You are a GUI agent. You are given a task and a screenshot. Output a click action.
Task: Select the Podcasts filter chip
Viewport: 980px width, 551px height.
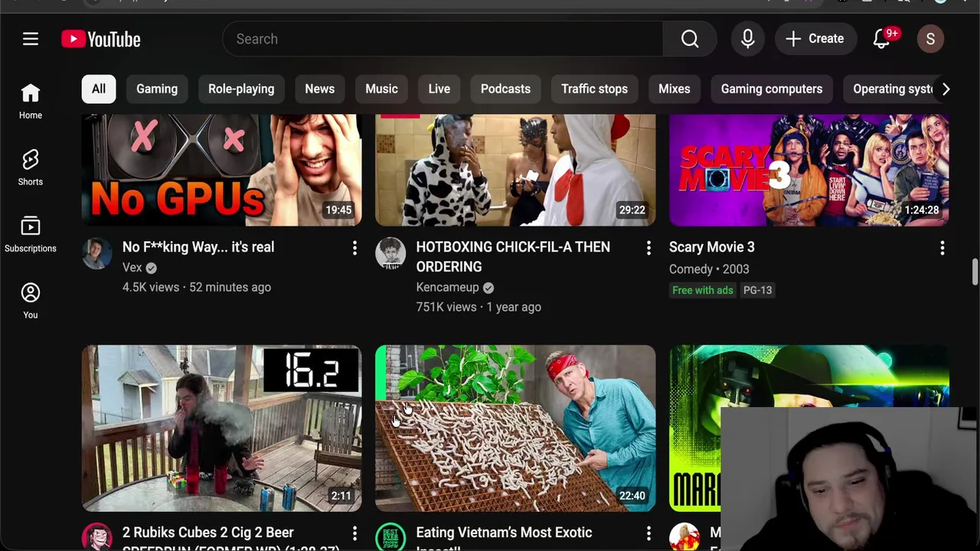coord(505,89)
